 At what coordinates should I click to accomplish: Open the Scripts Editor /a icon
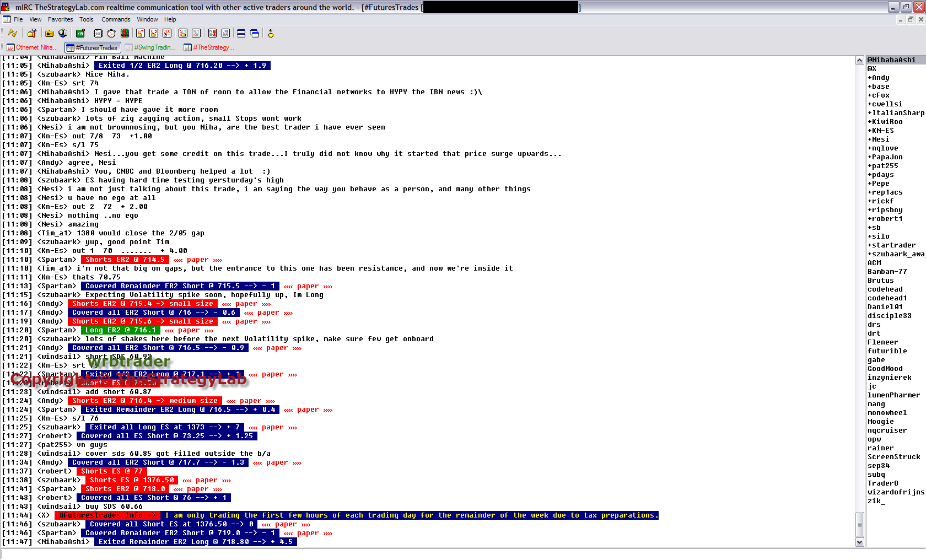coord(80,33)
